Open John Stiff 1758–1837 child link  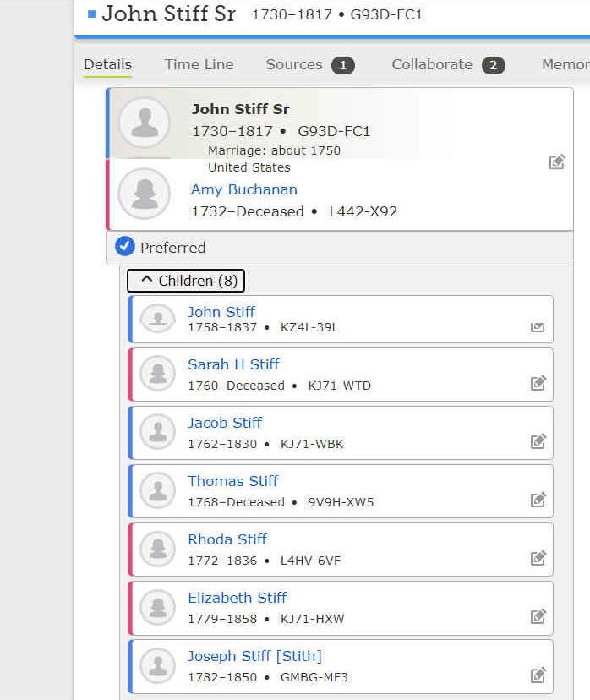[221, 312]
